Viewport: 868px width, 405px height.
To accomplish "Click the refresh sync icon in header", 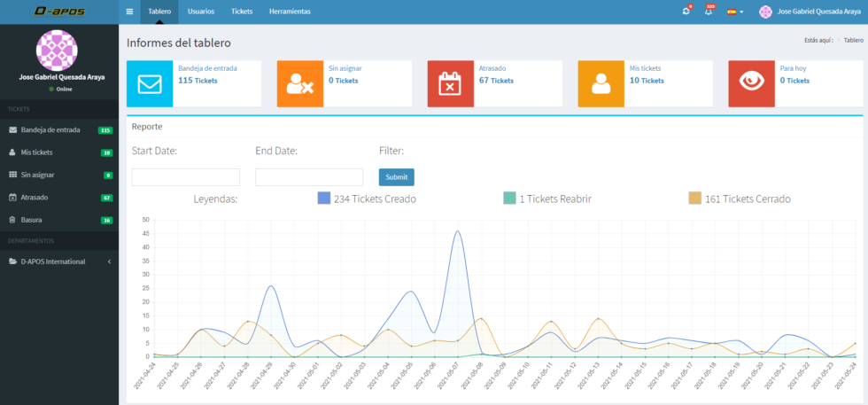I will (x=686, y=12).
